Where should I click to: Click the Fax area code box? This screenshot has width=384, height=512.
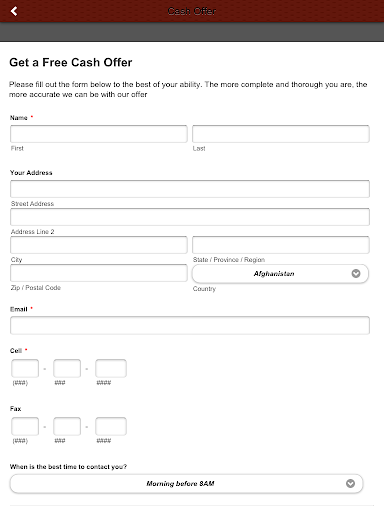[25, 426]
